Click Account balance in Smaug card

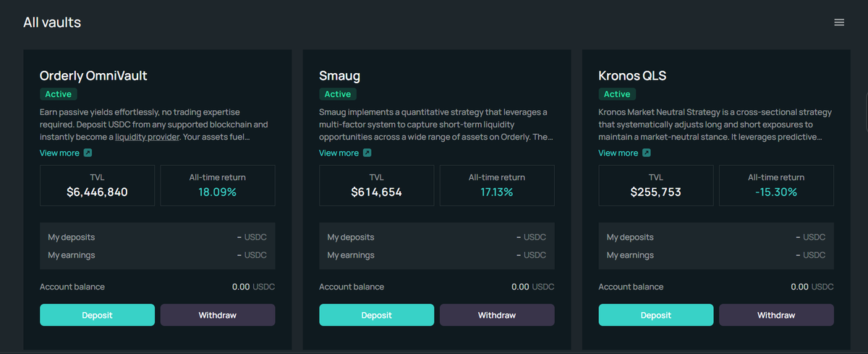pyautogui.click(x=436, y=287)
